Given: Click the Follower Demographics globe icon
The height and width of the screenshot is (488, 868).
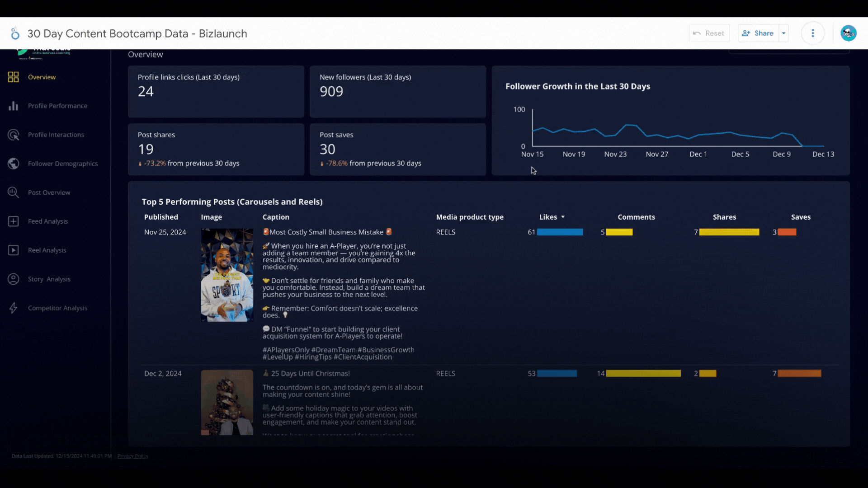Looking at the screenshot, I should point(13,164).
